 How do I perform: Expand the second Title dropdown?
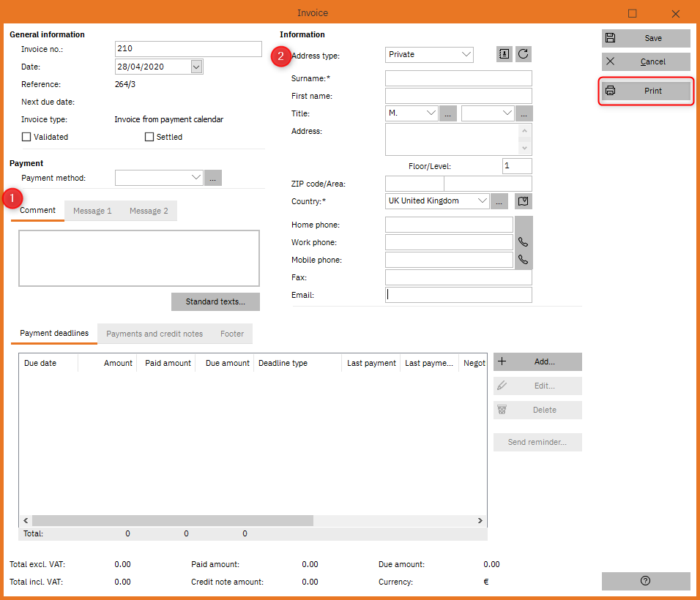pyautogui.click(x=507, y=113)
